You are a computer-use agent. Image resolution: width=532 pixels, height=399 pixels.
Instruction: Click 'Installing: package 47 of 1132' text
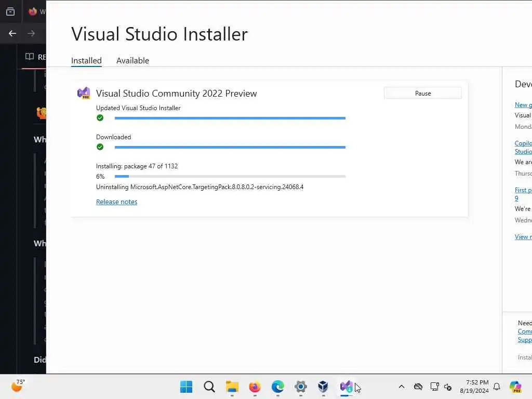137,166
